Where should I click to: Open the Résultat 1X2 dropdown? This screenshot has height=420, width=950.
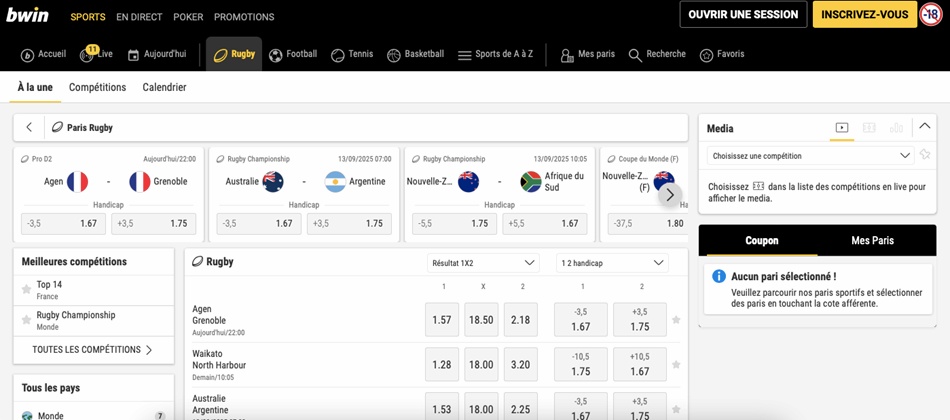pos(483,263)
